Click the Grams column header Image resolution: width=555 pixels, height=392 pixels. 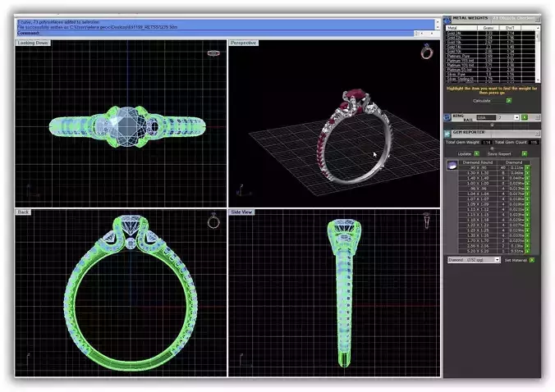click(x=488, y=28)
